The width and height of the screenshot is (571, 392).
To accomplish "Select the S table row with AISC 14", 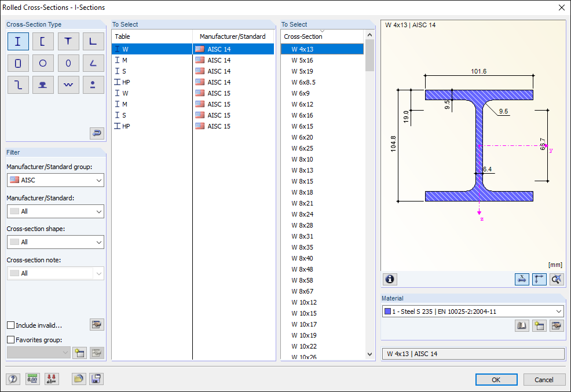I will pos(193,71).
